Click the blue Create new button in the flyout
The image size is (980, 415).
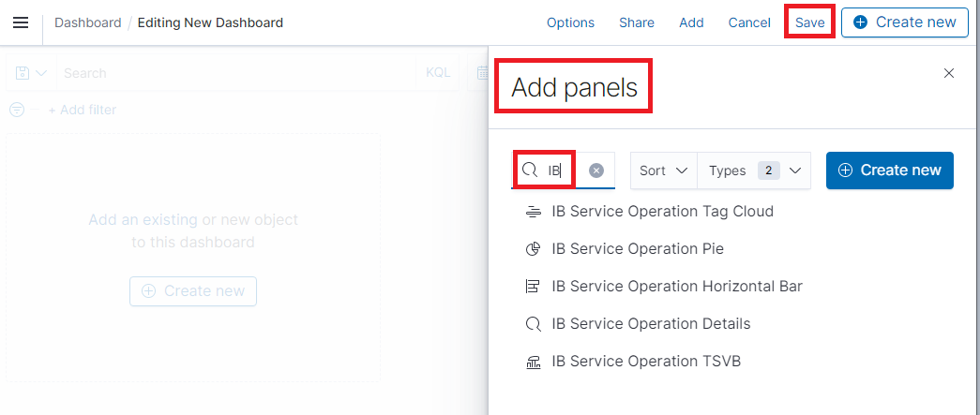889,170
